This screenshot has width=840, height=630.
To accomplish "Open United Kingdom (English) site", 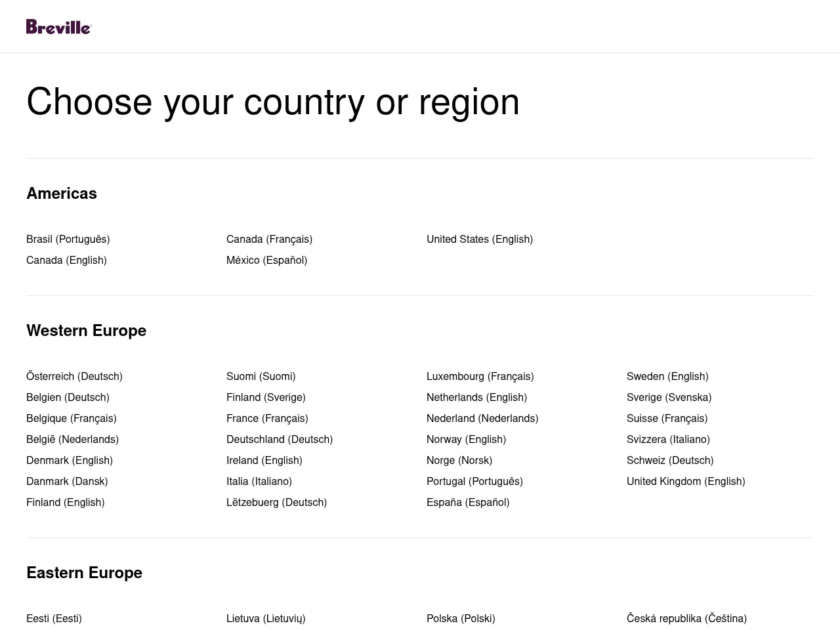I will [x=686, y=482].
